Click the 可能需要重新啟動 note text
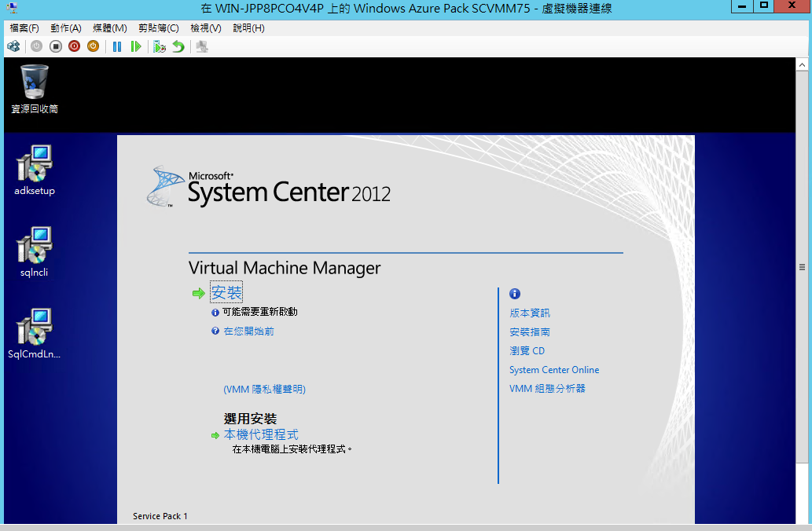The height and width of the screenshot is (531, 812). point(260,312)
